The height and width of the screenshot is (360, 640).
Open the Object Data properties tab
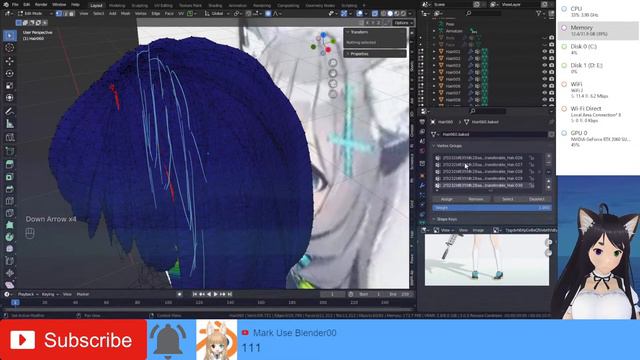tap(422, 222)
